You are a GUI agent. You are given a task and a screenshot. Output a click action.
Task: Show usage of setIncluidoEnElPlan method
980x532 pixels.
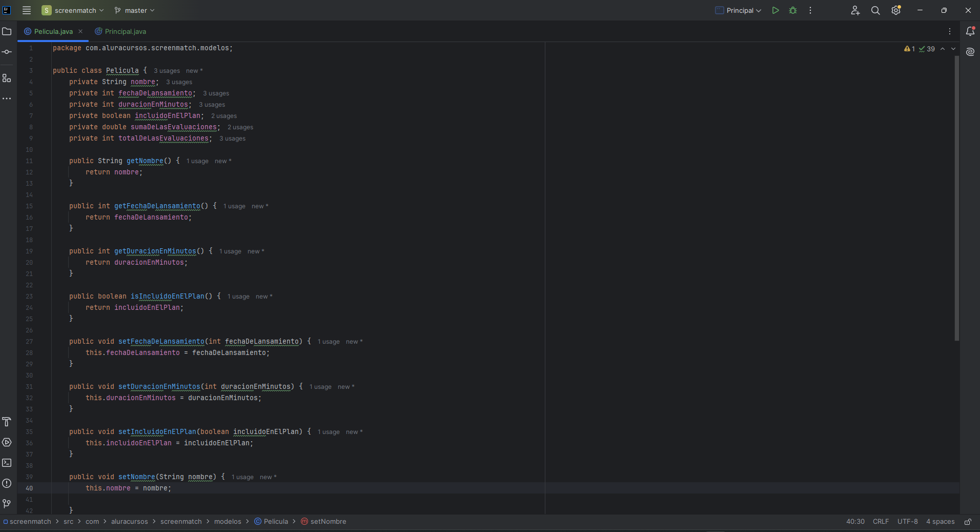[x=329, y=432]
